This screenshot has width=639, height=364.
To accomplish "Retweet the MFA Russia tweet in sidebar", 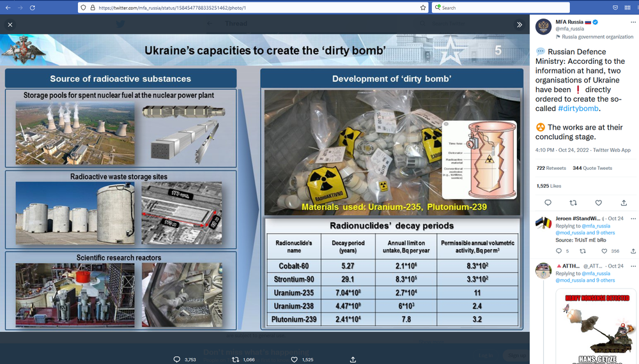I will [x=573, y=203].
